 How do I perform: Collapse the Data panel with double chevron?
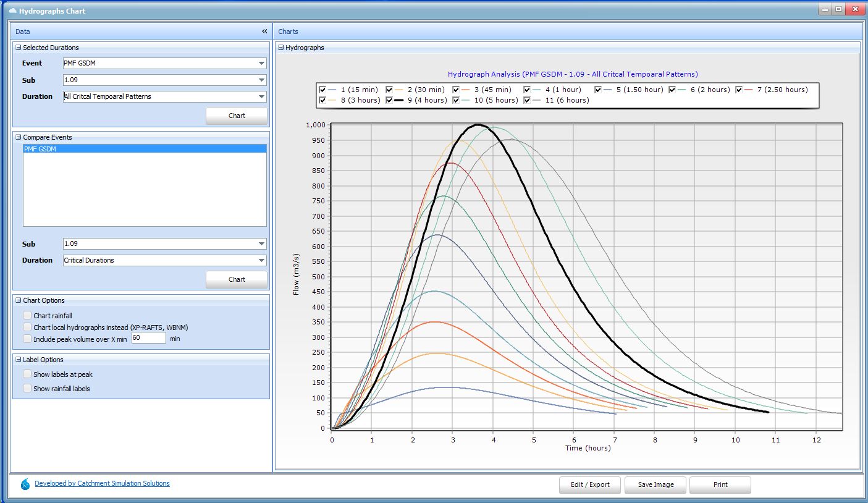pyautogui.click(x=264, y=32)
